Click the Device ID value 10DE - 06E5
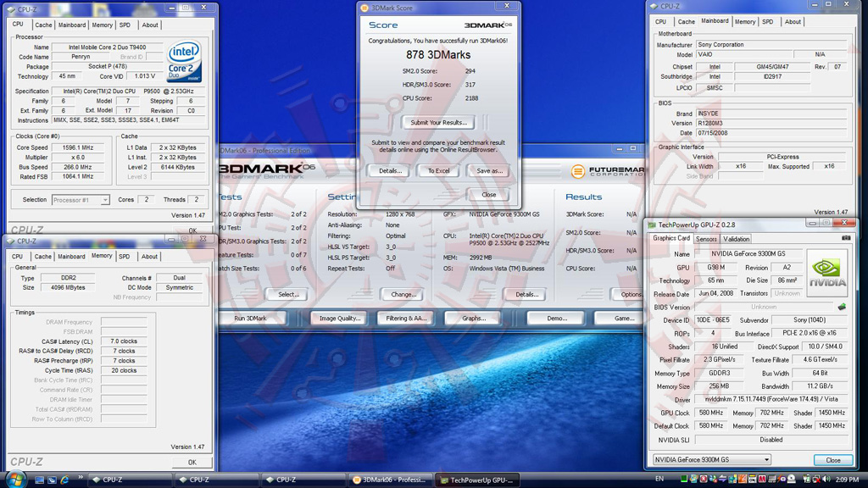This screenshot has height=488, width=868. coord(712,319)
